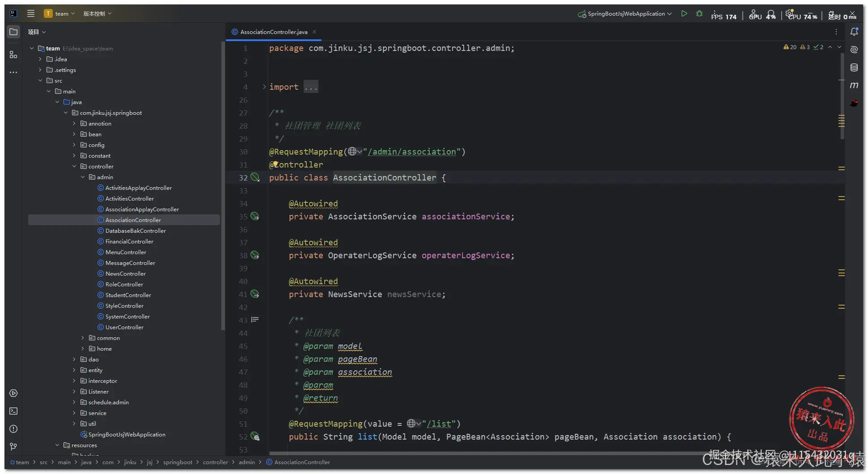The image size is (868, 474).
Task: Select the entity package
Action: pos(95,370)
